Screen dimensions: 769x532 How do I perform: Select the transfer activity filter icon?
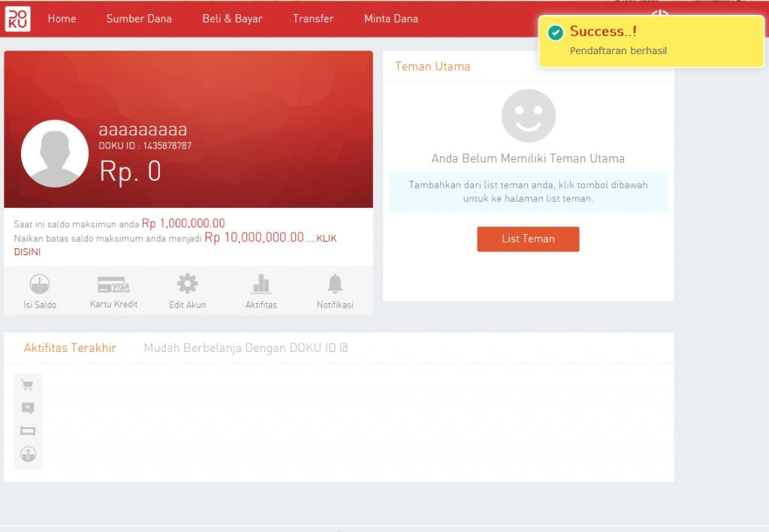pos(28,431)
